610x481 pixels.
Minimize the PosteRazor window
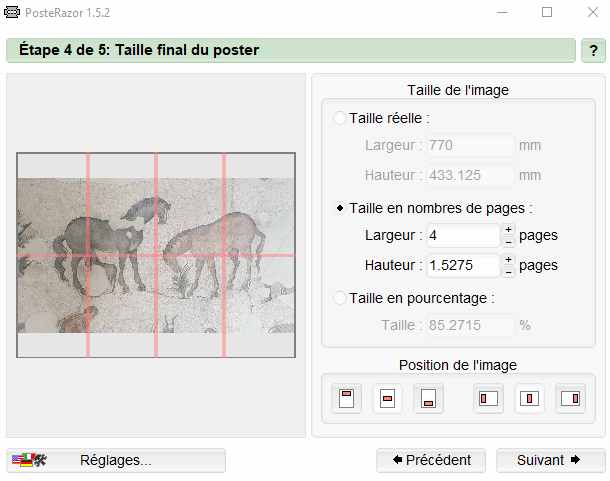tap(502, 12)
